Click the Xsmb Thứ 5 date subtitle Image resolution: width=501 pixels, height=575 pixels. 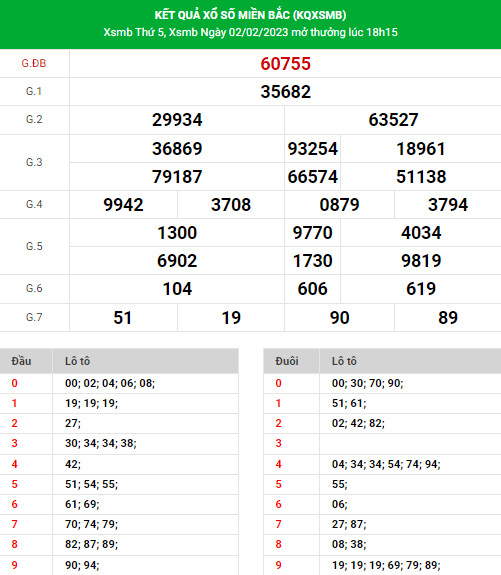click(x=250, y=32)
